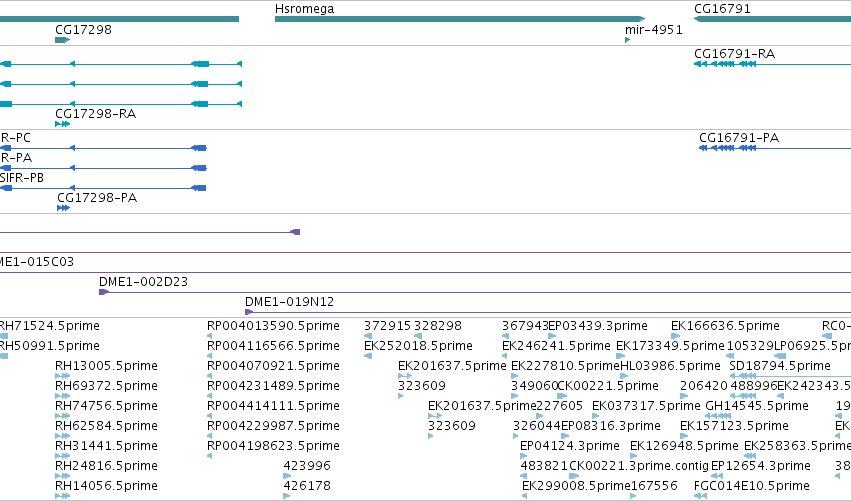Click the CG16791 gene label
The height and width of the screenshot is (501, 851).
coord(722,9)
